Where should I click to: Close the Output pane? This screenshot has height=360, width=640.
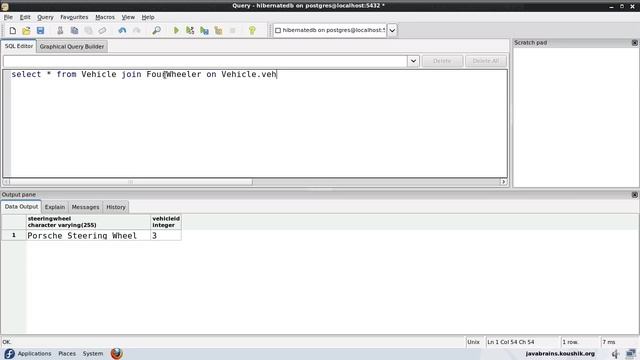pos(634,195)
